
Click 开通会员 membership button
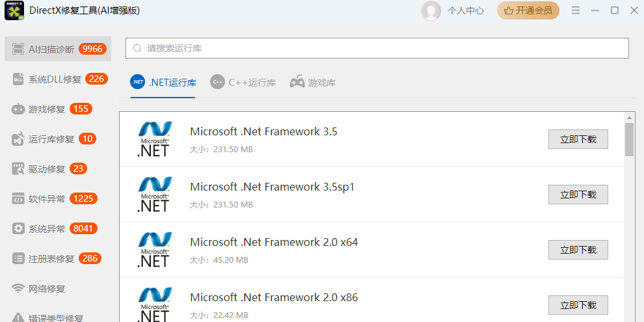click(528, 10)
